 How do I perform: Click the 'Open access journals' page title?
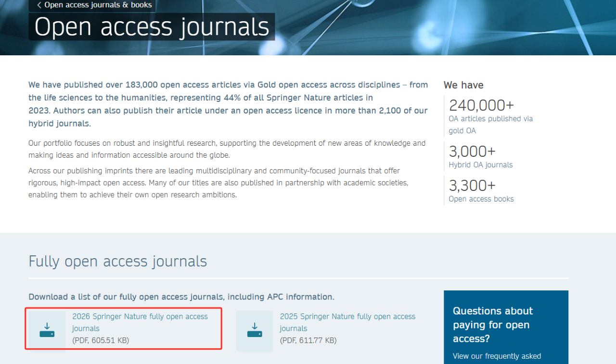point(152,27)
